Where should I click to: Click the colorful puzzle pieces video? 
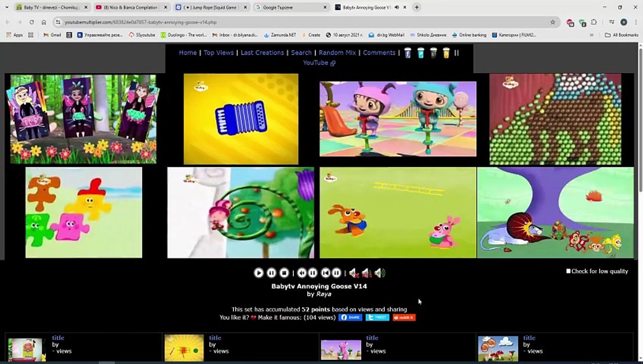click(84, 212)
